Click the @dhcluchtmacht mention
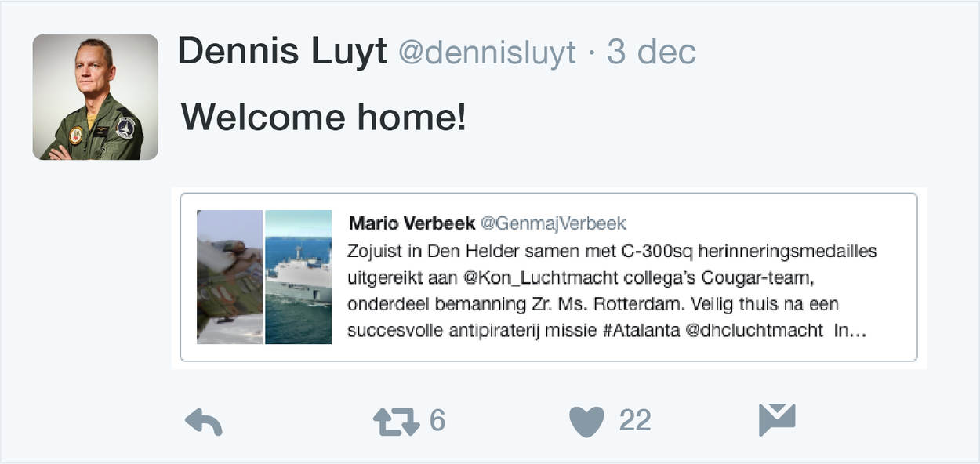The width and height of the screenshot is (980, 464). (754, 331)
